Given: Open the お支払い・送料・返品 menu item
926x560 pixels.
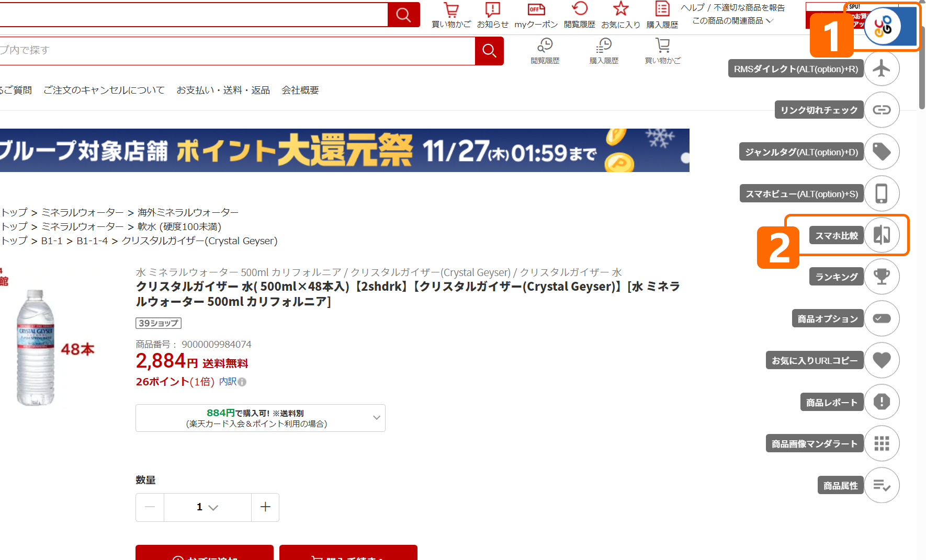Looking at the screenshot, I should (x=223, y=90).
